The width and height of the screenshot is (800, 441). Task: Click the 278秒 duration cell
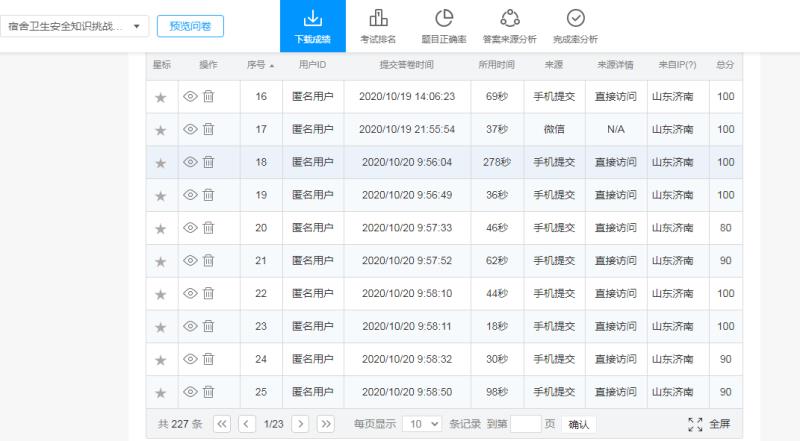pos(497,162)
